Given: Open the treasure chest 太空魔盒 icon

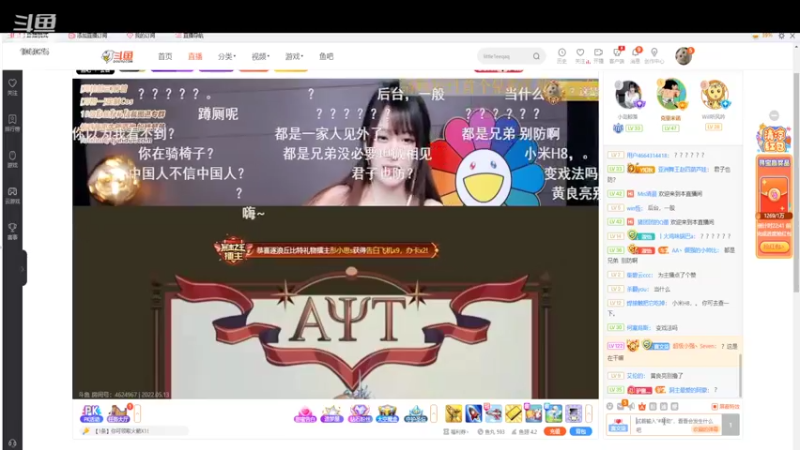Looking at the screenshot, I should 387,414.
